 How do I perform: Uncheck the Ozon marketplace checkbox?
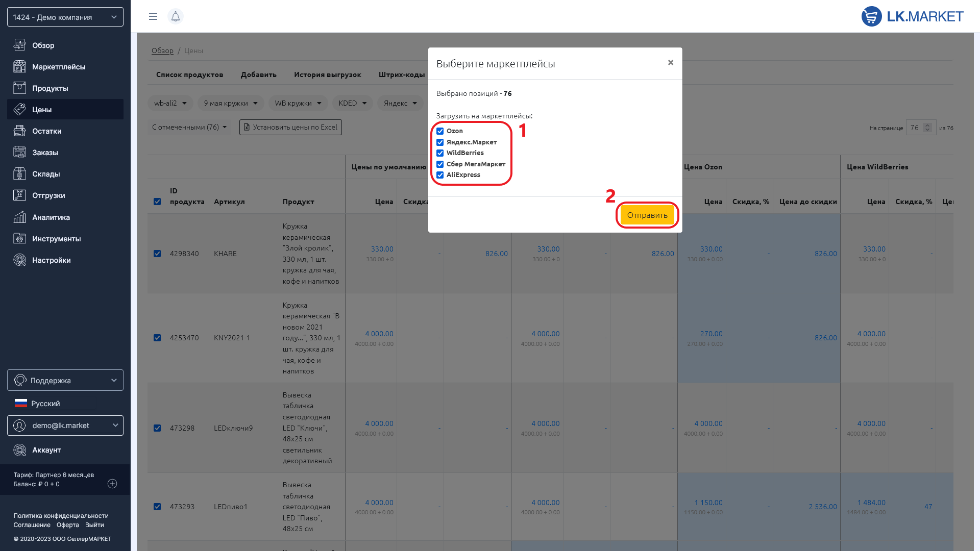pyautogui.click(x=440, y=131)
